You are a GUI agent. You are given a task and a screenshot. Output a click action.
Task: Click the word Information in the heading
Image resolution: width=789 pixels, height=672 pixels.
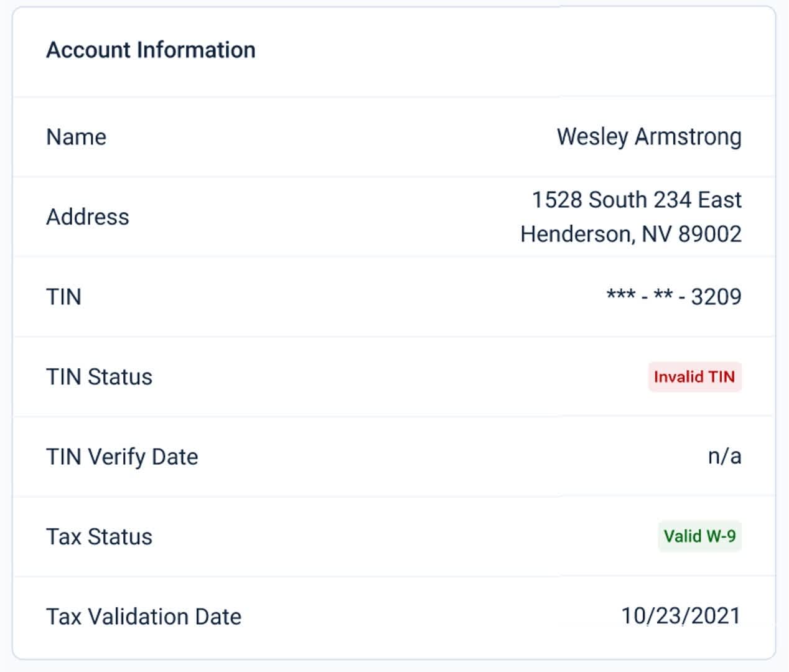196,50
